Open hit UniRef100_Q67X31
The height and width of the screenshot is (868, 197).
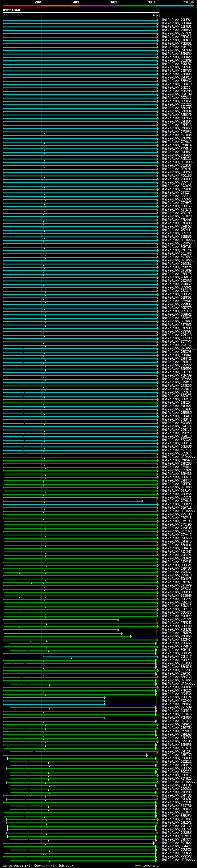(x=177, y=589)
